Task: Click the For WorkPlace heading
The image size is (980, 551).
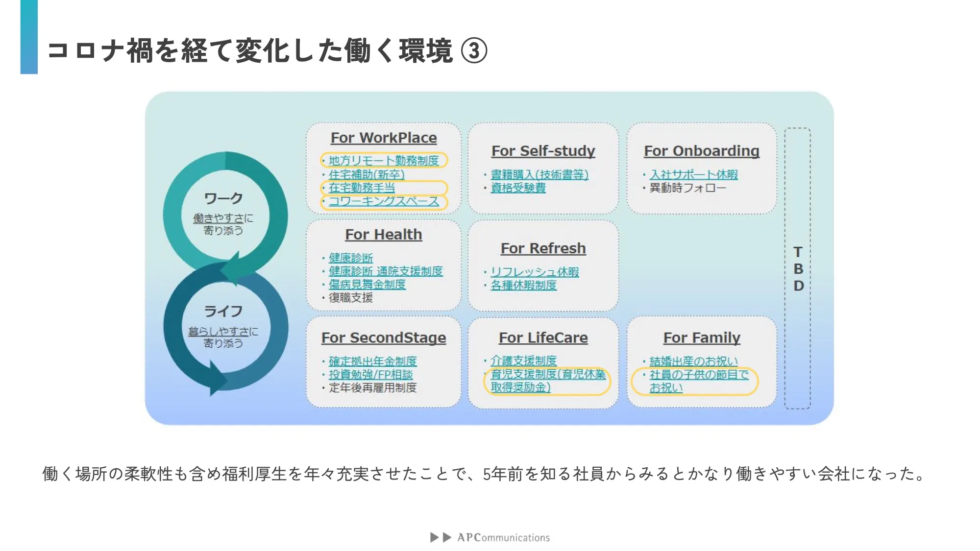Action: [x=384, y=138]
